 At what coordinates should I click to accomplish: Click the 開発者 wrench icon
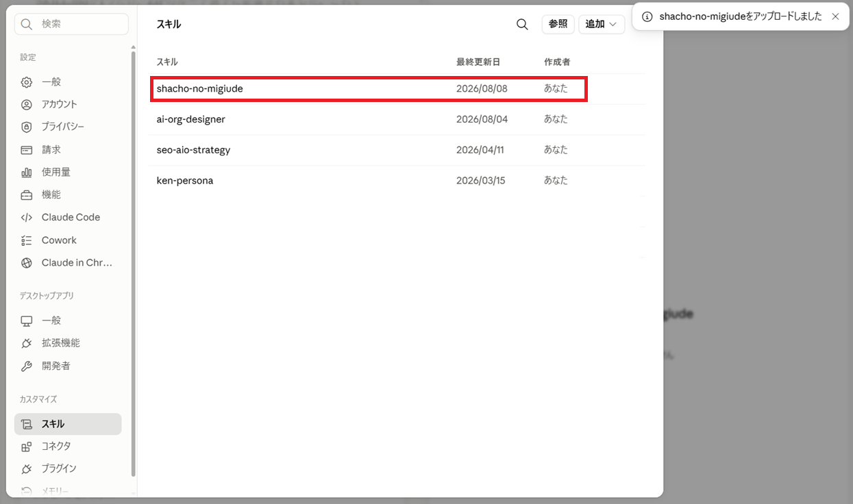coord(27,366)
